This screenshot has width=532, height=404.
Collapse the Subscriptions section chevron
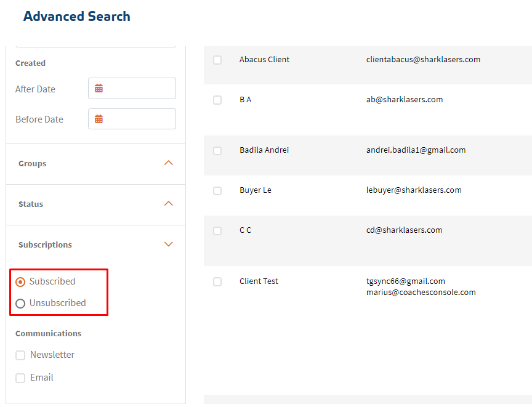[169, 244]
